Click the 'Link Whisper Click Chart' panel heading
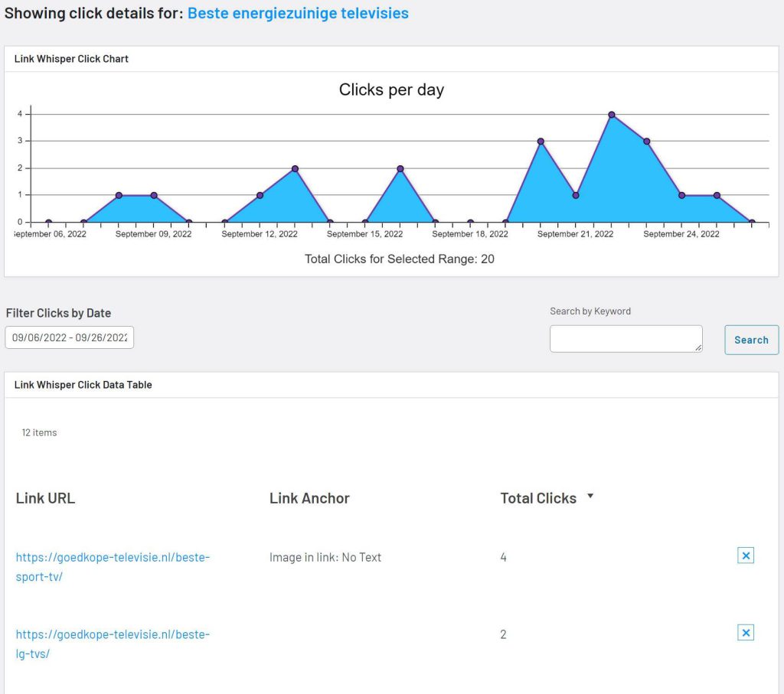 (x=71, y=59)
